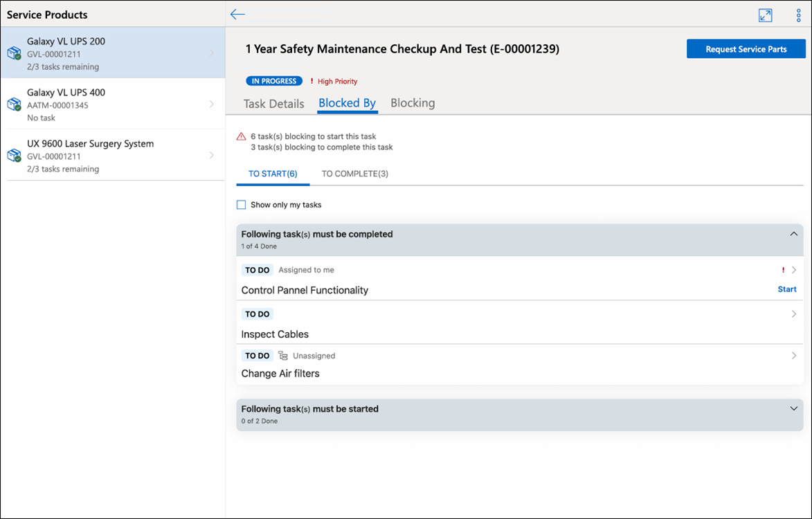The height and width of the screenshot is (519, 812).
Task: Start the Control Pannel Functionality task
Action: point(786,289)
